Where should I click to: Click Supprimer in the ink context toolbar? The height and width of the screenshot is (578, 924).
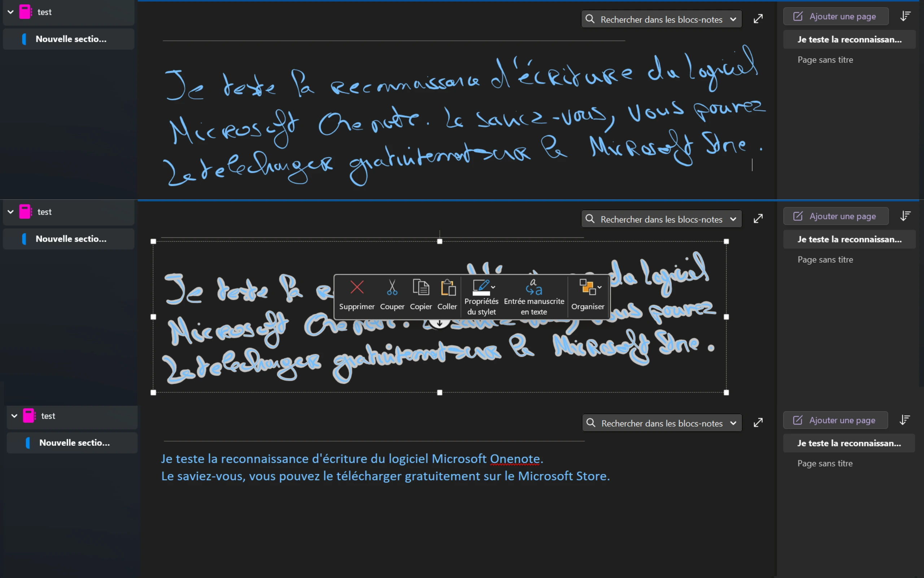click(x=357, y=296)
